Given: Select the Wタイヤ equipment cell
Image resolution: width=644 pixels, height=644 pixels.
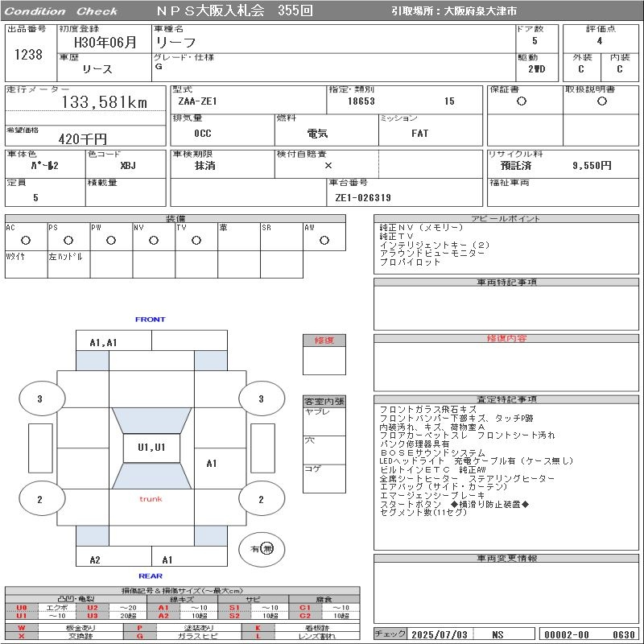Looking at the screenshot, I should [x=27, y=264].
